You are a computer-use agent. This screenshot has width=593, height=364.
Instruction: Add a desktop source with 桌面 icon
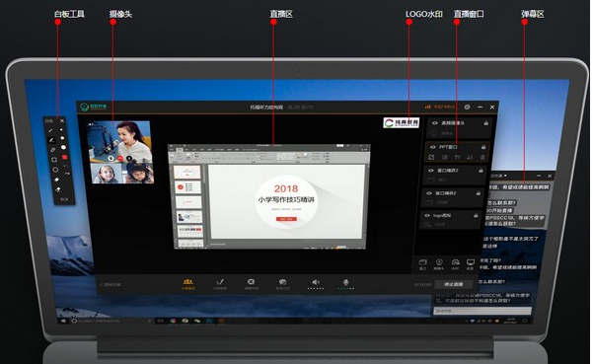[x=470, y=263]
